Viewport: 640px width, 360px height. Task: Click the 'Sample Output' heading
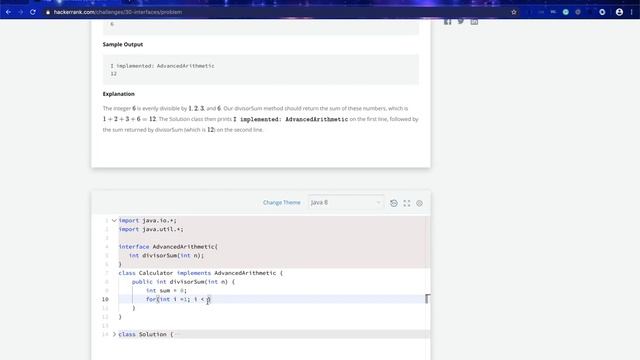pos(123,44)
